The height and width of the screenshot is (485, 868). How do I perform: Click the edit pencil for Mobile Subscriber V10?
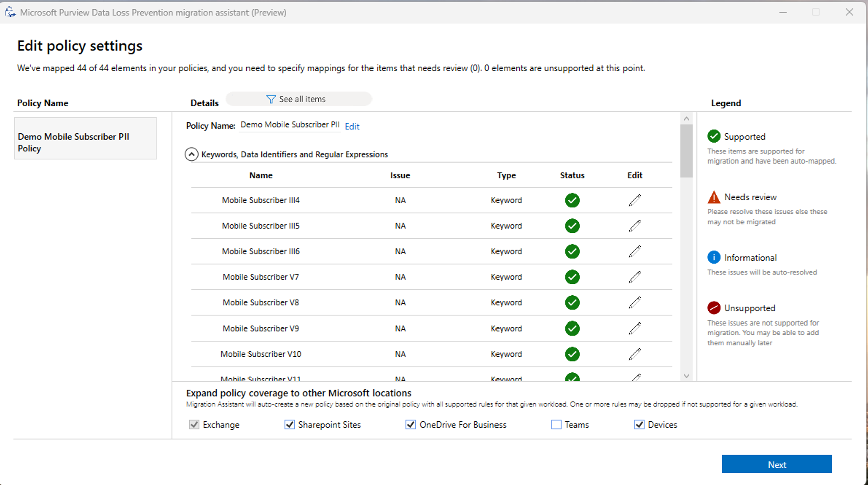pos(635,354)
